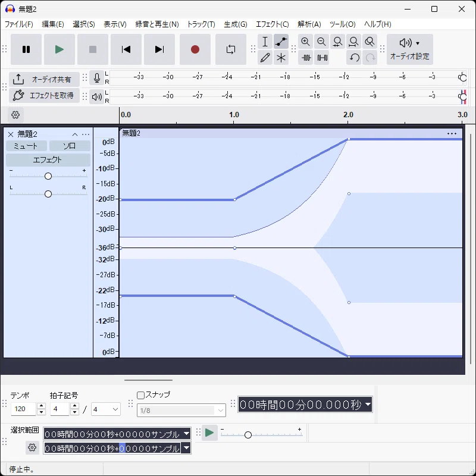Viewport: 476px width, 476px height.
Task: Click the track エフェクト button
Action: [48, 159]
